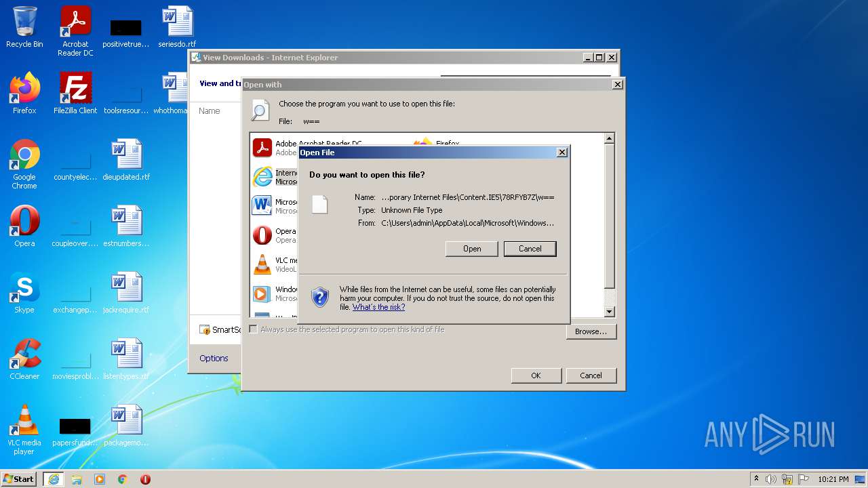Click Internet Explorer taskbar button
868x488 pixels.
54,479
